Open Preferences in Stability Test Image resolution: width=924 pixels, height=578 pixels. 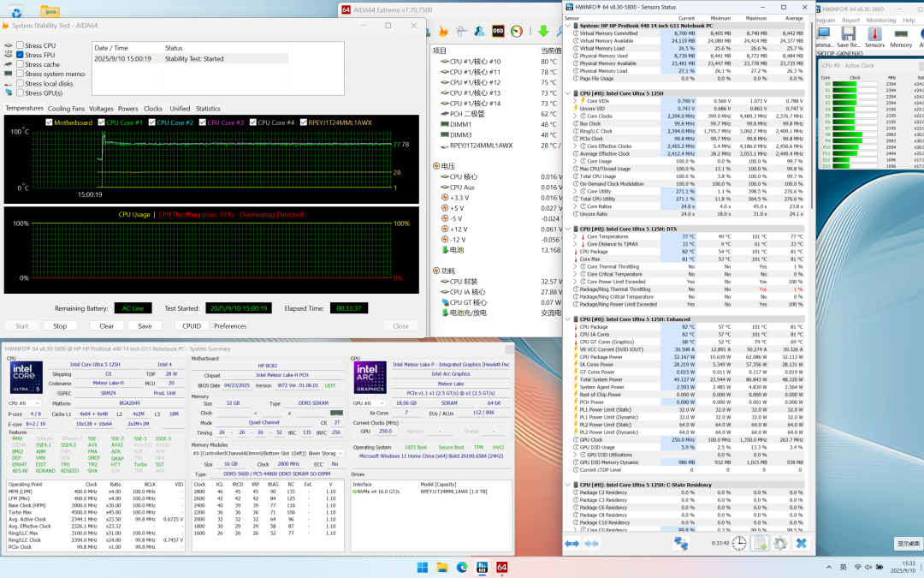(x=230, y=326)
